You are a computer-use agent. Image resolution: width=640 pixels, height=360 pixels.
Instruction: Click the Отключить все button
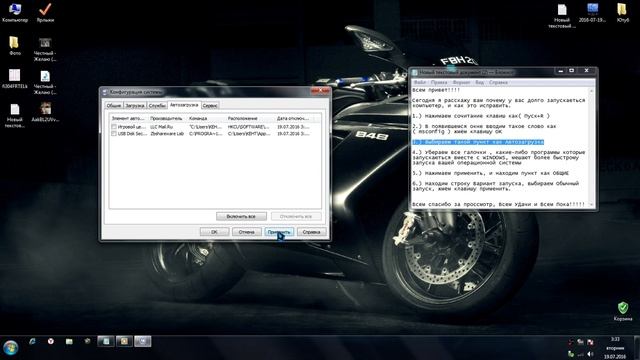click(x=296, y=216)
